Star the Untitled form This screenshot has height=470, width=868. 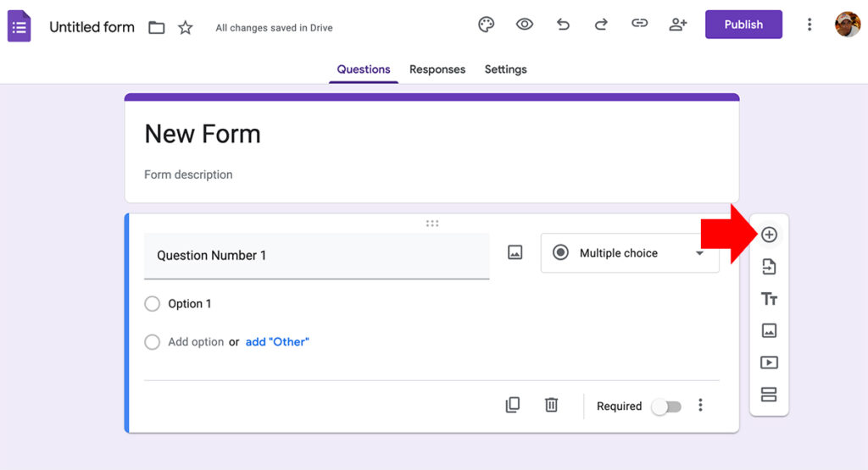[x=186, y=27]
